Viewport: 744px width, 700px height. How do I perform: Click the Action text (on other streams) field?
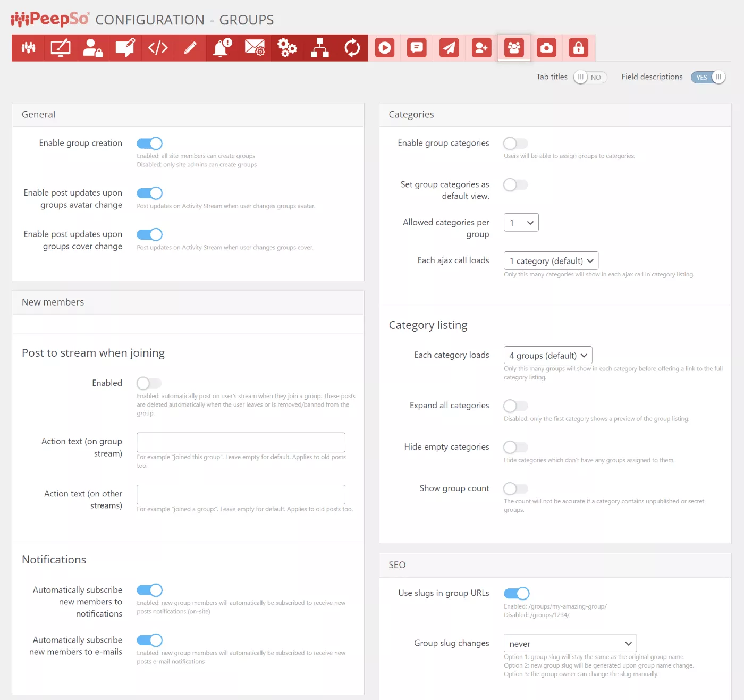coord(241,494)
